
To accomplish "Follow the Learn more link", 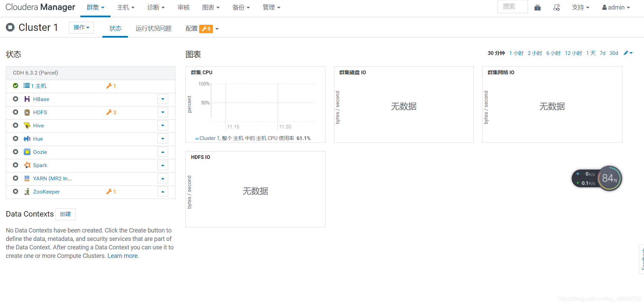I will coord(123,256).
